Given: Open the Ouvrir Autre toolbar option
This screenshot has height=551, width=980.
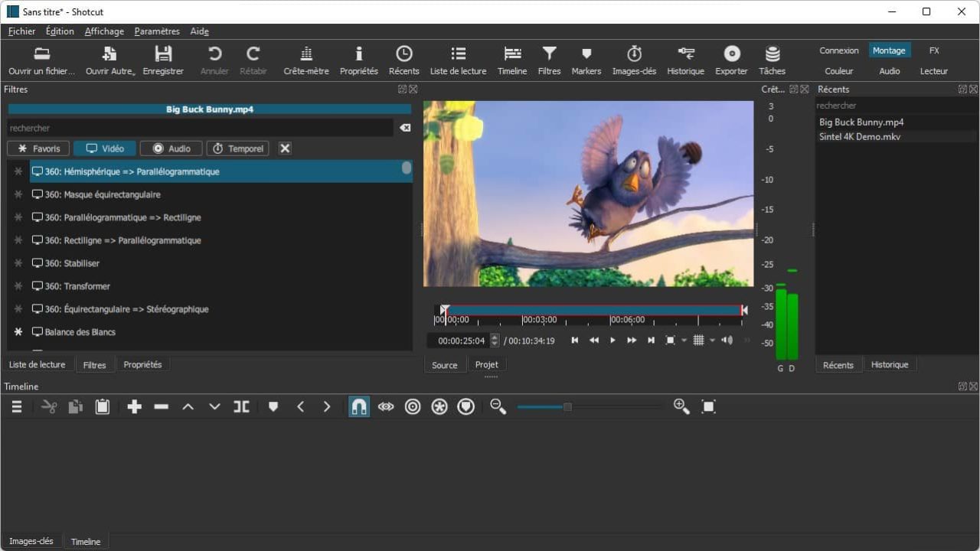Looking at the screenshot, I should coord(109,60).
